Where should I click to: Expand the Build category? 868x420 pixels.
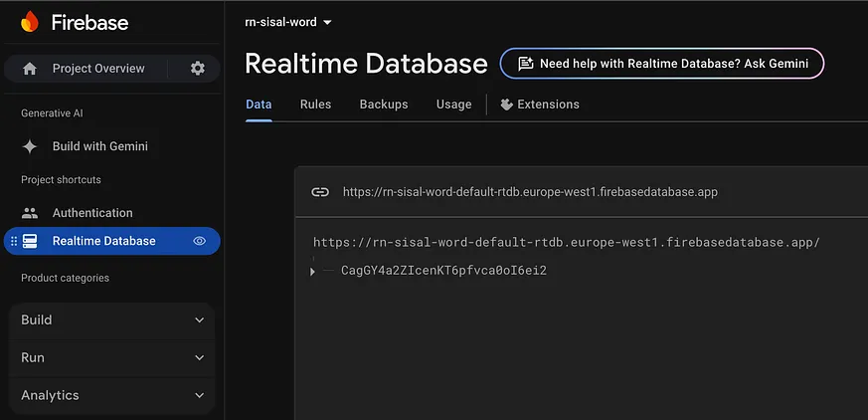point(112,320)
